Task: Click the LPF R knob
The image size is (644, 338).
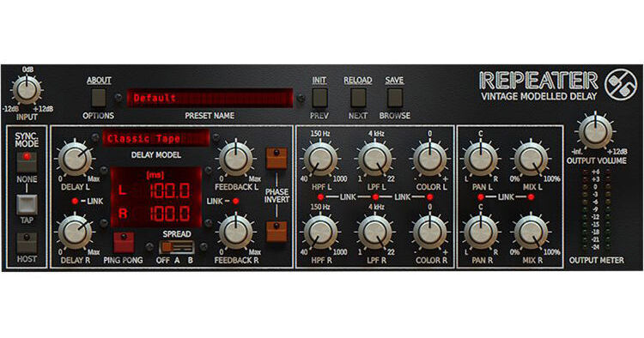Action: [x=375, y=232]
